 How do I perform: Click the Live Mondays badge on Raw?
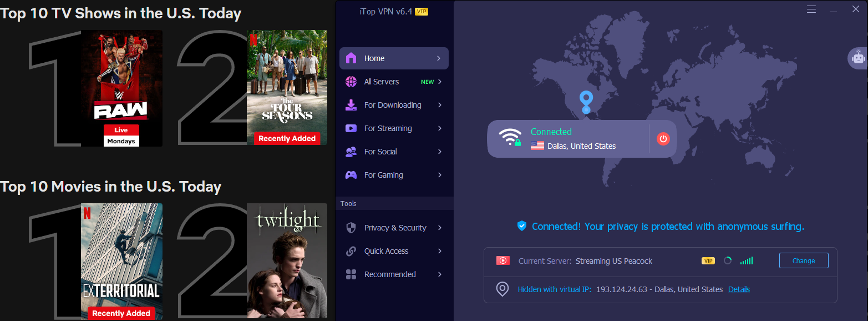click(121, 136)
